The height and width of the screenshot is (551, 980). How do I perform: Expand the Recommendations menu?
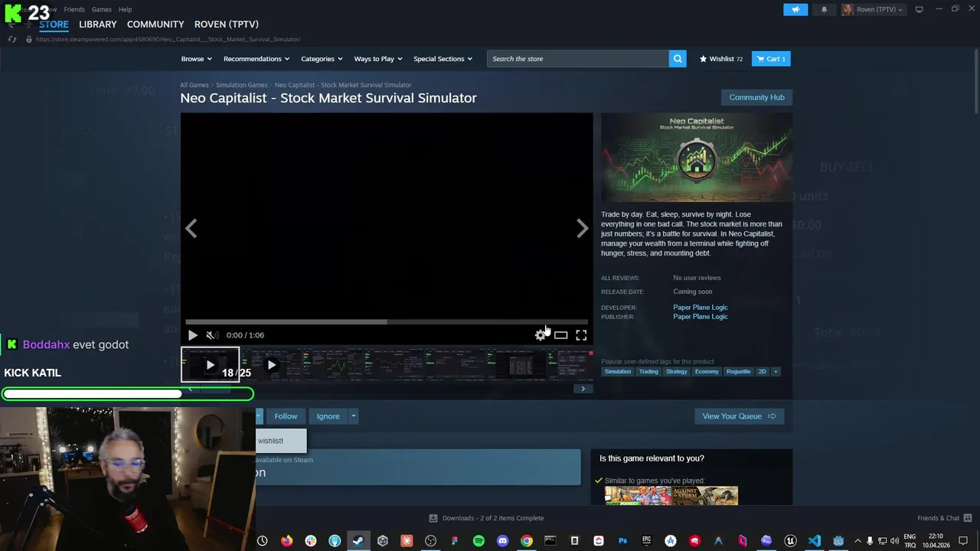point(256,59)
